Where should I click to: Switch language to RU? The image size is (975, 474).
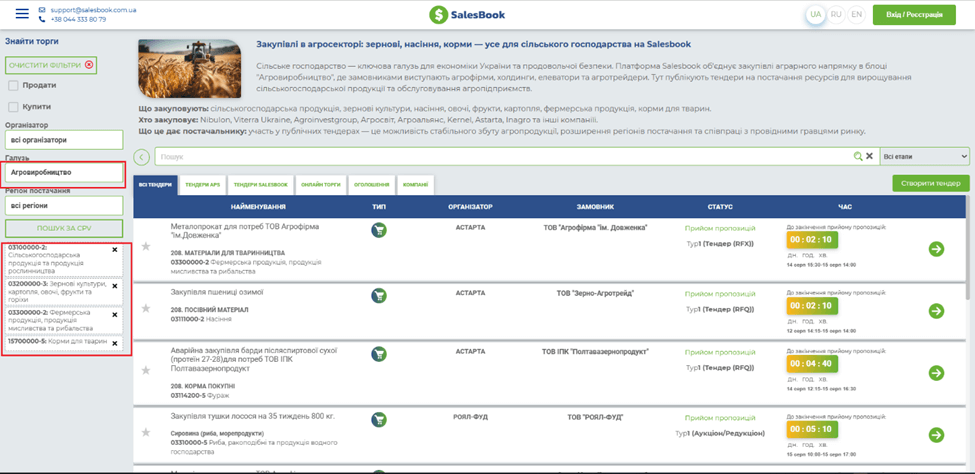836,14
